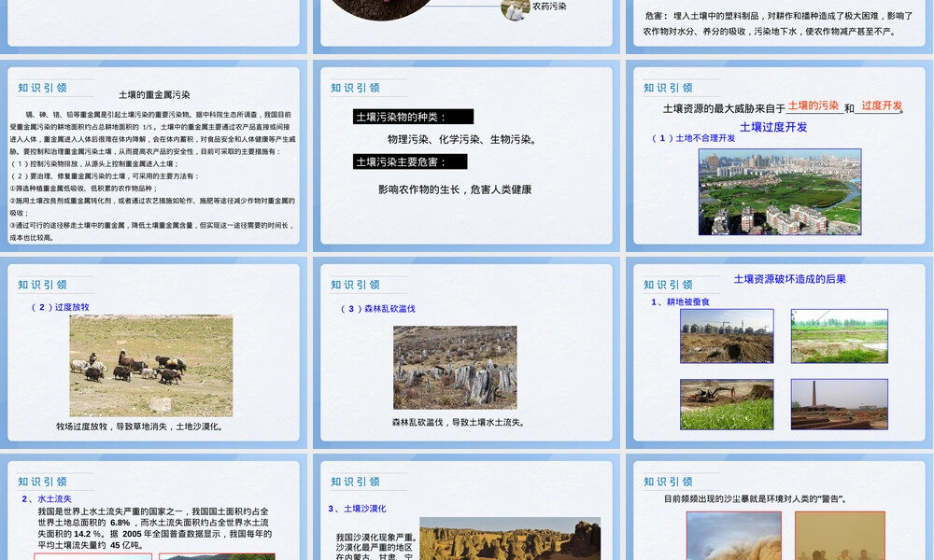Click the line （2）要治理、修复重金属污染的土壤
Screen dimensions: 934x560
tap(105, 176)
